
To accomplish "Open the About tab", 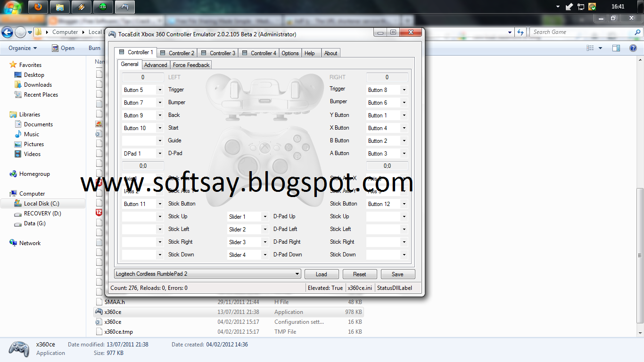I will [330, 53].
